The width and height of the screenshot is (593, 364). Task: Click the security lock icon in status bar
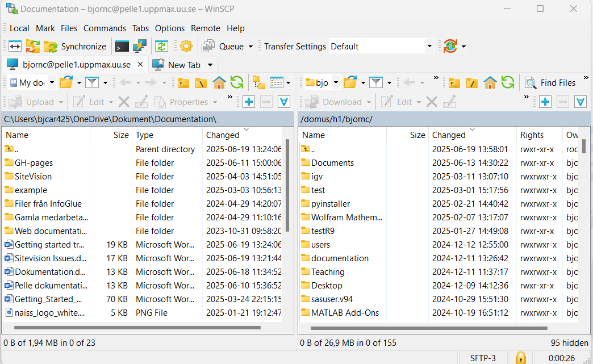(520, 358)
